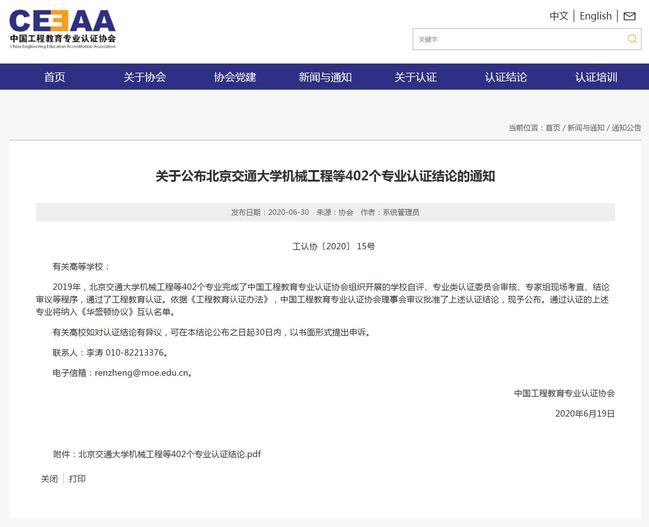The image size is (649, 527).
Task: Click the date 2020年6月19日
Action: (585, 414)
